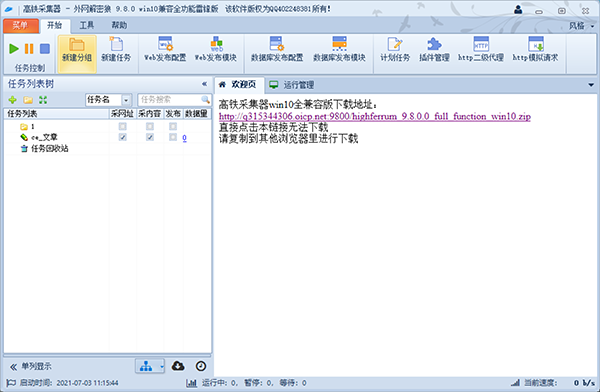Open 数据库发布配置 database publish config
The height and width of the screenshot is (392, 600).
[277, 50]
